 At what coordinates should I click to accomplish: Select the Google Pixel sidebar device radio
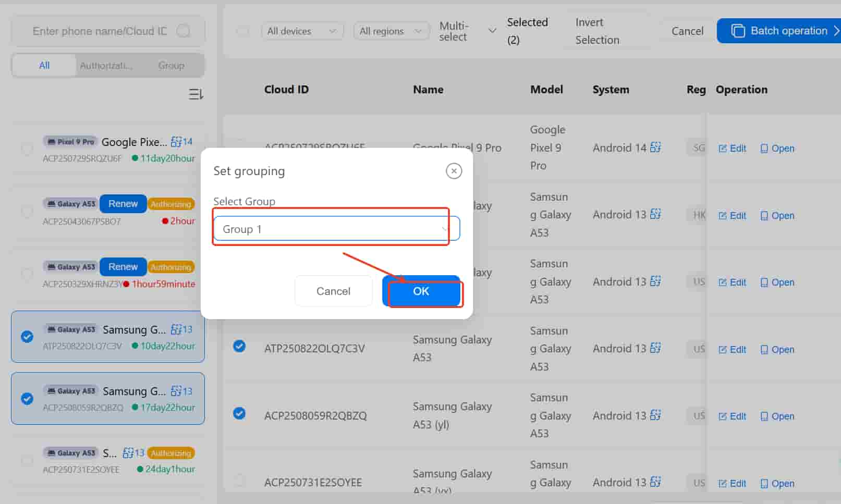pos(27,150)
